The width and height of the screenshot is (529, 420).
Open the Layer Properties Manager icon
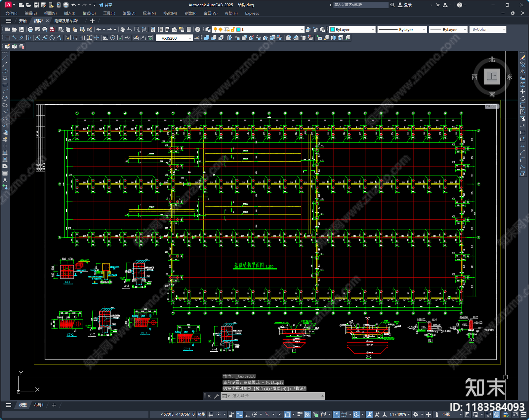tap(208, 29)
